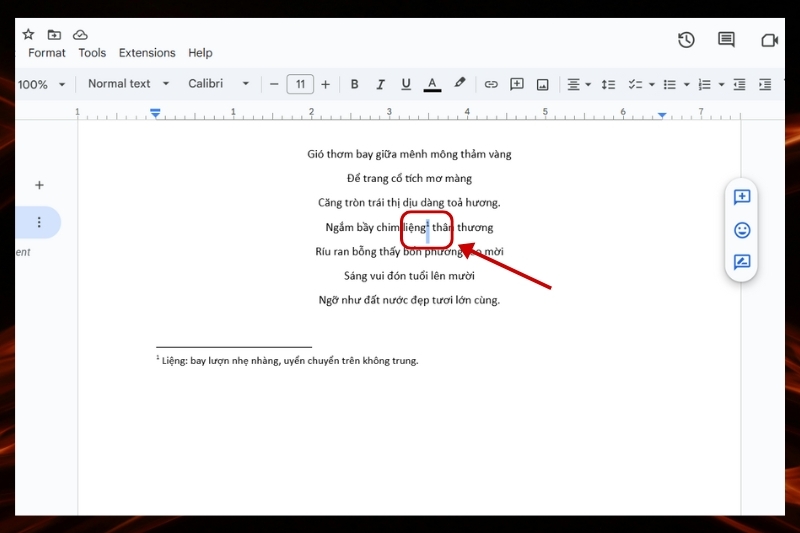Open the three-dot tab options in sidebar
This screenshot has width=800, height=533.
(39, 222)
